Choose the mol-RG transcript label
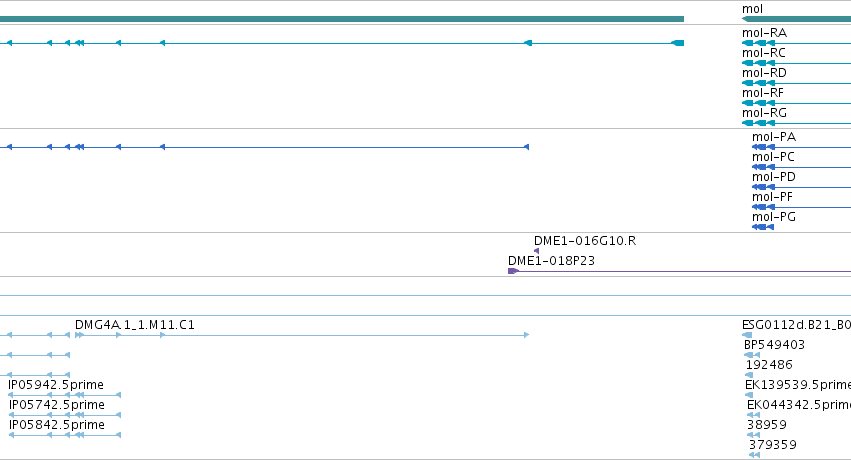 coord(764,113)
